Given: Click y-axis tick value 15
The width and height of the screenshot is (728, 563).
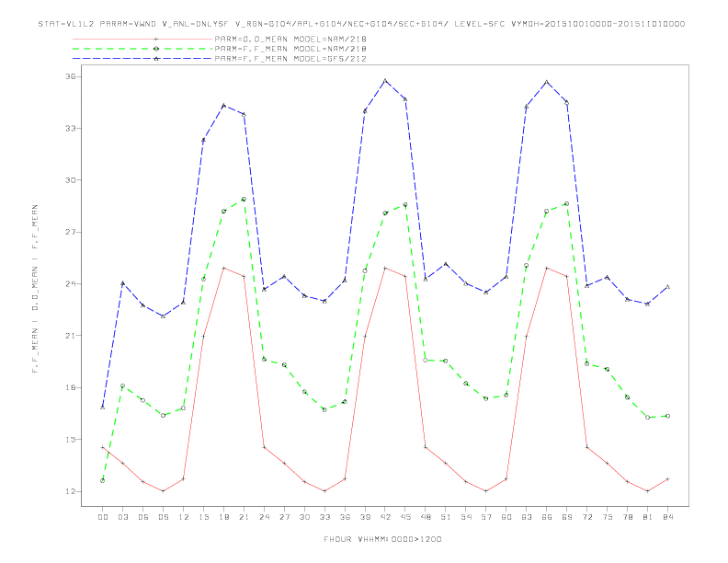Looking at the screenshot, I should pos(70,440).
